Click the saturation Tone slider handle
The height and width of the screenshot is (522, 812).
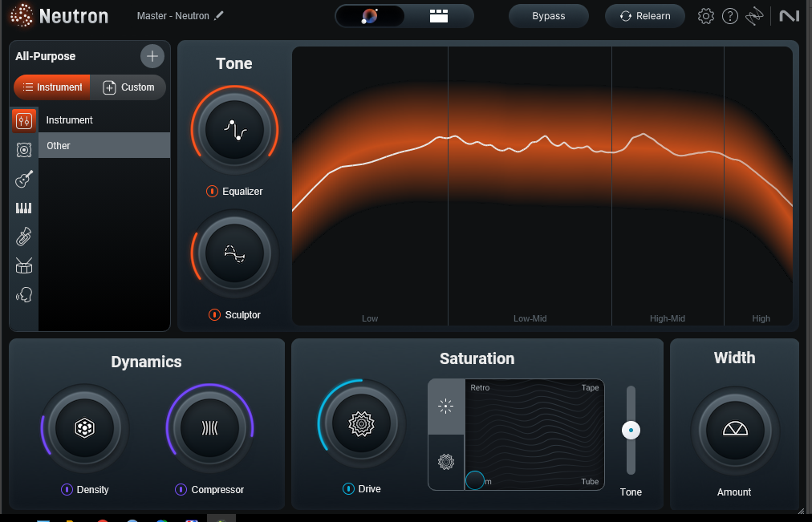pos(631,431)
